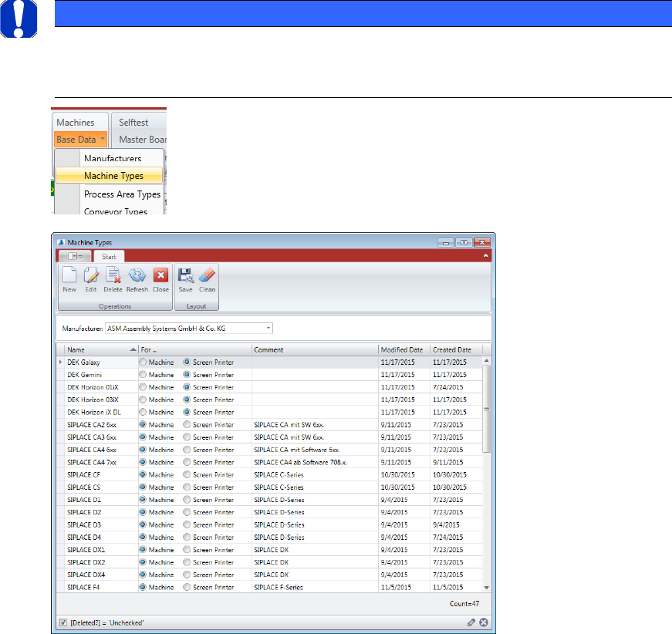Image resolution: width=672 pixels, height=634 pixels.
Task: Choose Process Area Types menu entry
Action: 122,194
